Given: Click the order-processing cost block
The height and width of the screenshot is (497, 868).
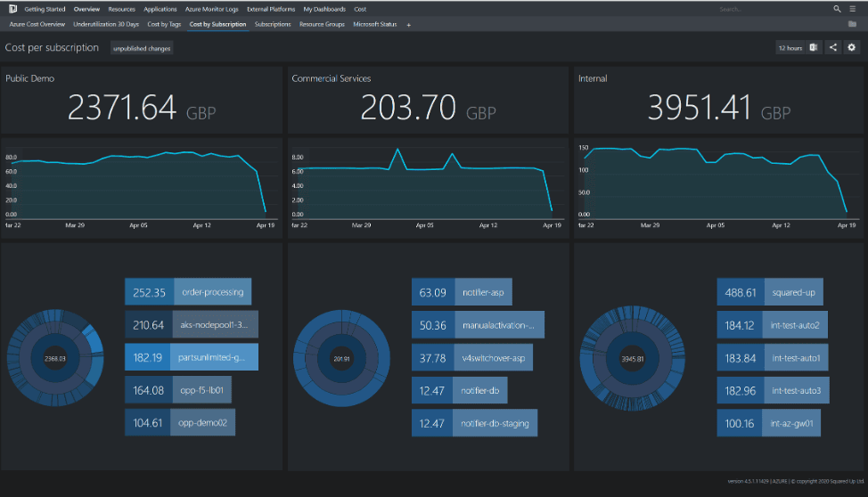Looking at the screenshot, I should [188, 291].
